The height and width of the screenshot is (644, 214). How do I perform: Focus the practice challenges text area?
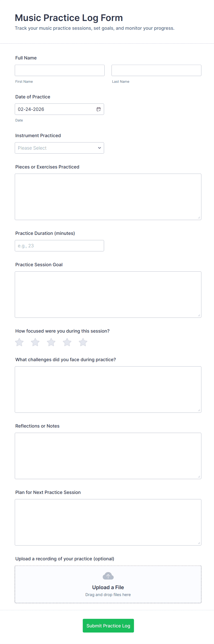tap(108, 389)
